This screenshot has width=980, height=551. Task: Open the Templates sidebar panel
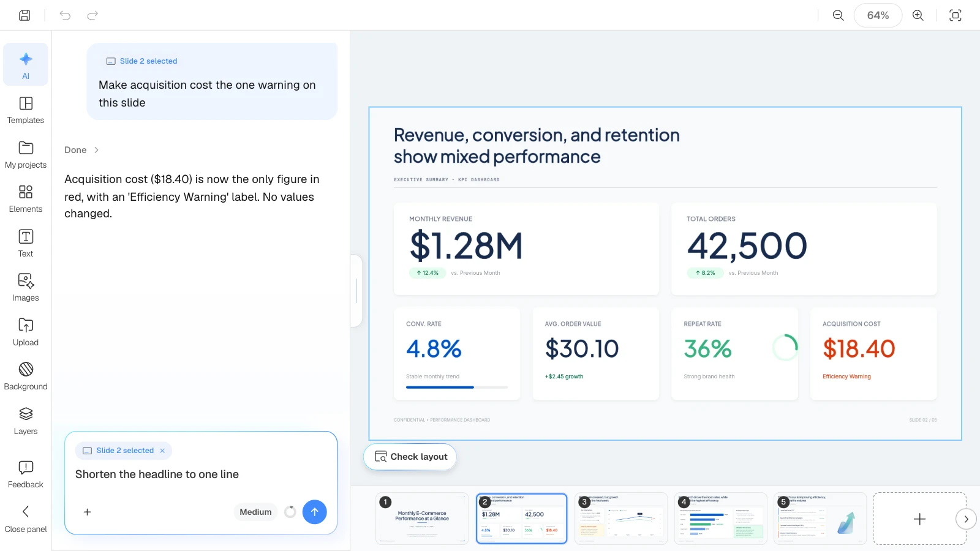(26, 110)
